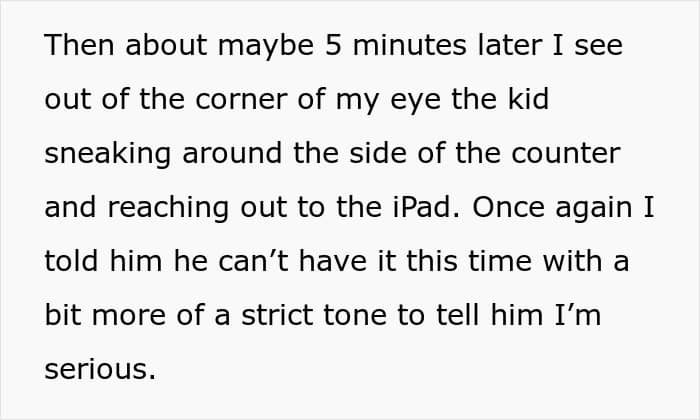Place cursor on the word "can't"

point(253,261)
